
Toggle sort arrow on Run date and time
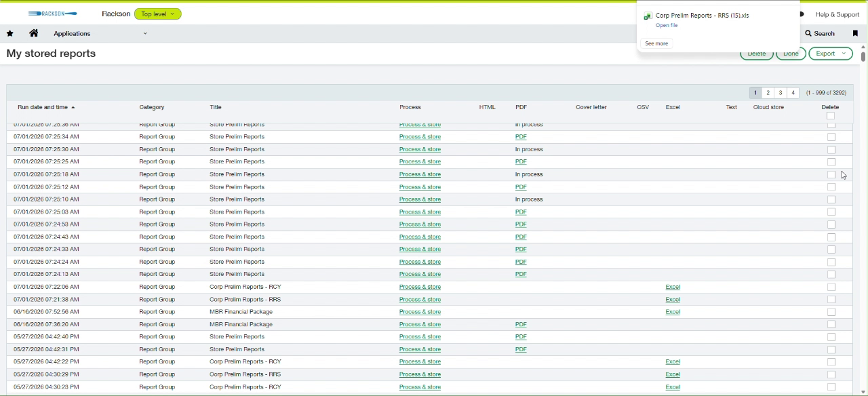click(x=73, y=108)
